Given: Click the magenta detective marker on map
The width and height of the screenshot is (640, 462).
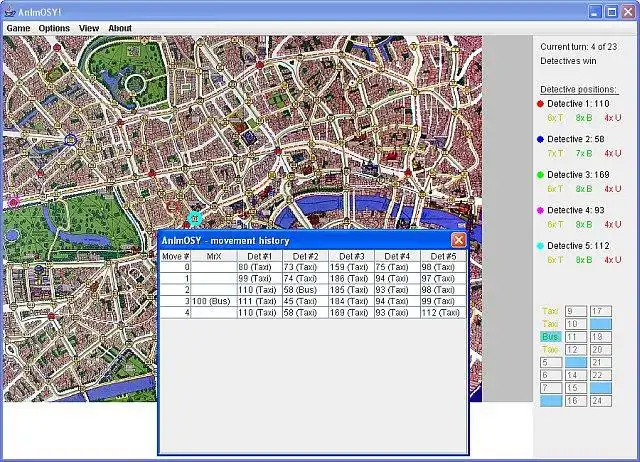Looking at the screenshot, I should click(14, 202).
